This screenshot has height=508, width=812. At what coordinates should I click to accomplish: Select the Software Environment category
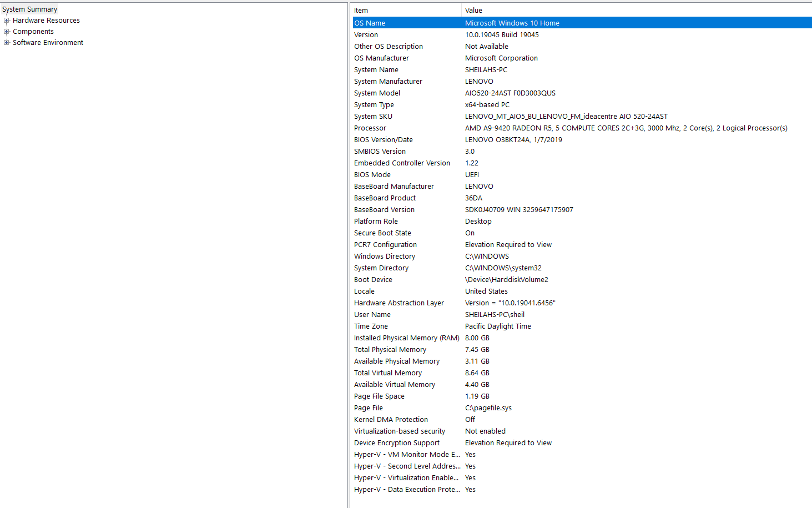tap(48, 43)
